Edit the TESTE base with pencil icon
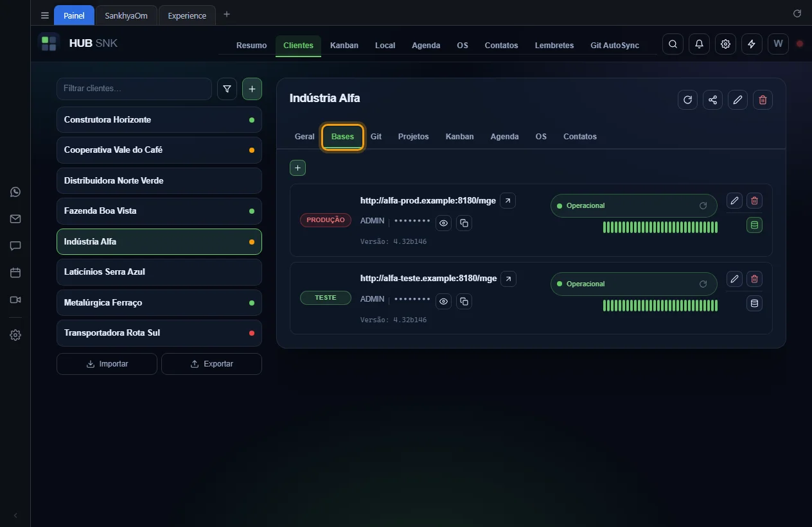812x527 pixels. pyautogui.click(x=734, y=279)
